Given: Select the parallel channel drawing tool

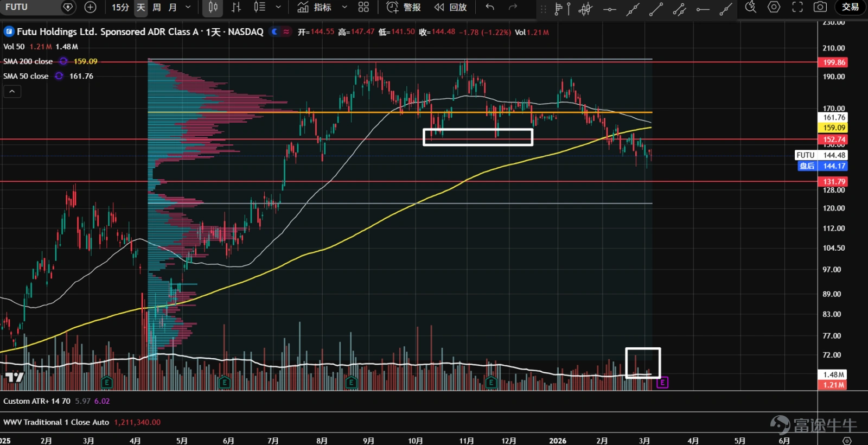Looking at the screenshot, I should pyautogui.click(x=679, y=9).
